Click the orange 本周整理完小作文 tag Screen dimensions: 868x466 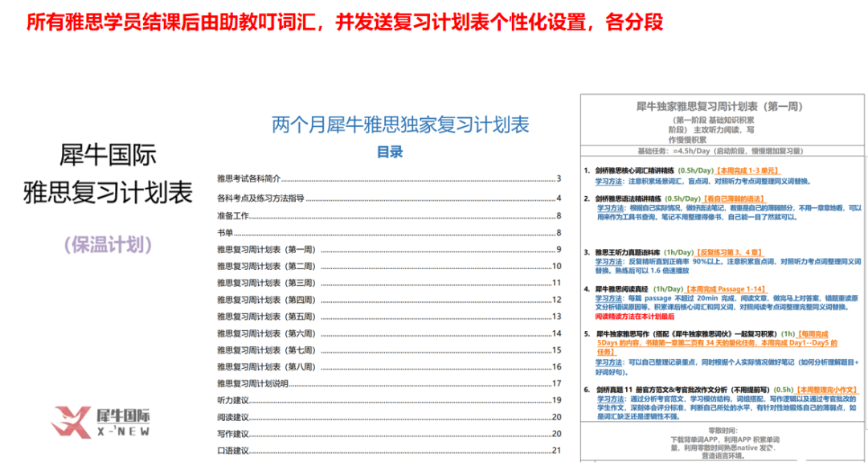[x=828, y=390]
